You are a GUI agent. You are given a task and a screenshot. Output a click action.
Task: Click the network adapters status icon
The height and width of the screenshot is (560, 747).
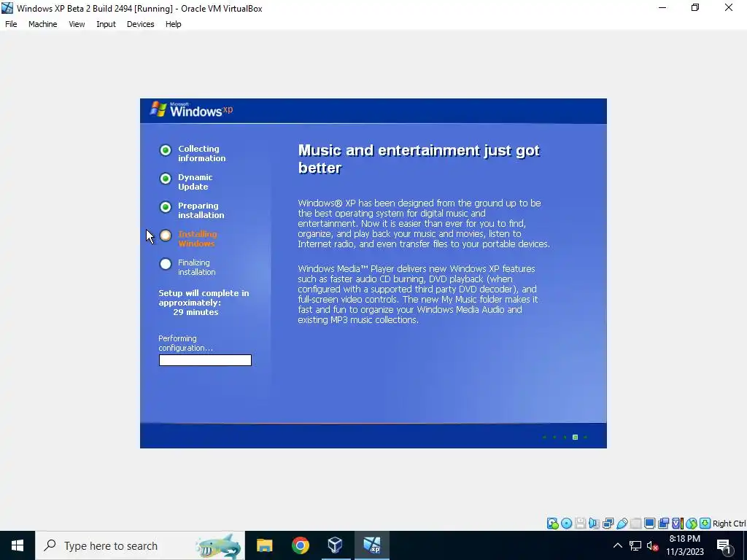(608, 524)
